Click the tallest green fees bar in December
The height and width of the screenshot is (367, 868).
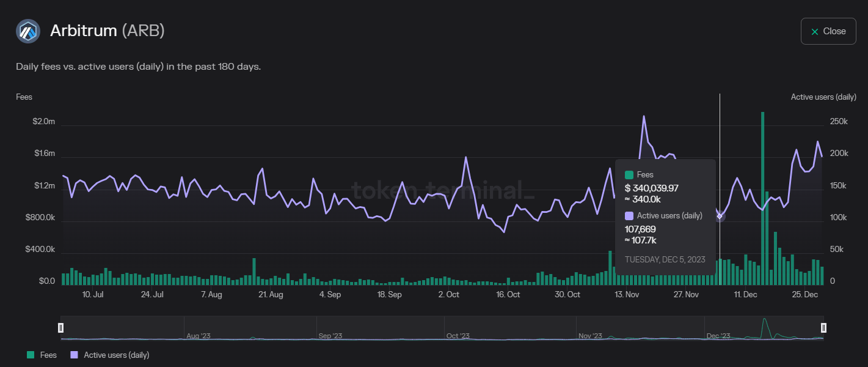coord(762,198)
